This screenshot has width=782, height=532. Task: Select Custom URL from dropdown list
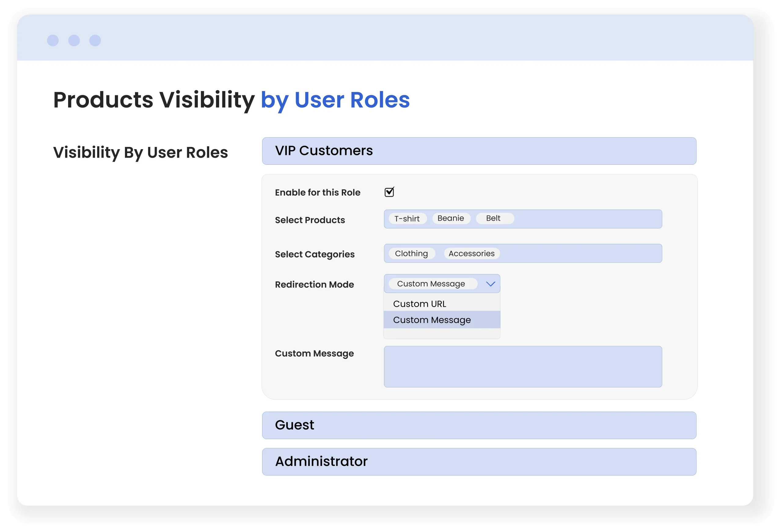[x=420, y=304]
